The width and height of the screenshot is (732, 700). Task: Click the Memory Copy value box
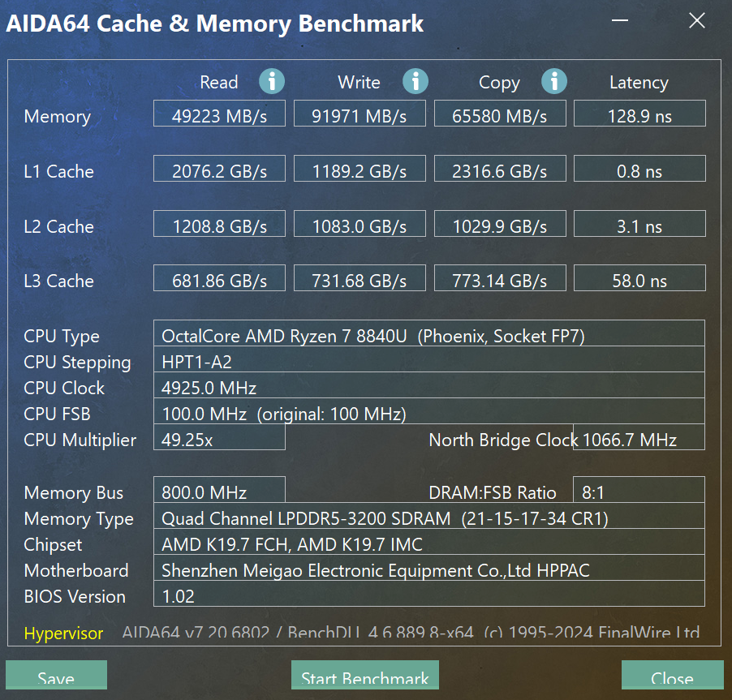tap(500, 115)
